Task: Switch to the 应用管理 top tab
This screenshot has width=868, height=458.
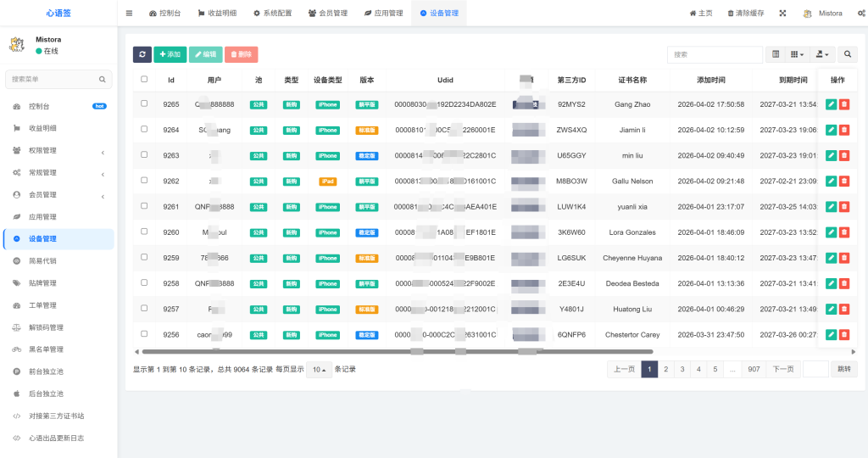Action: point(384,14)
